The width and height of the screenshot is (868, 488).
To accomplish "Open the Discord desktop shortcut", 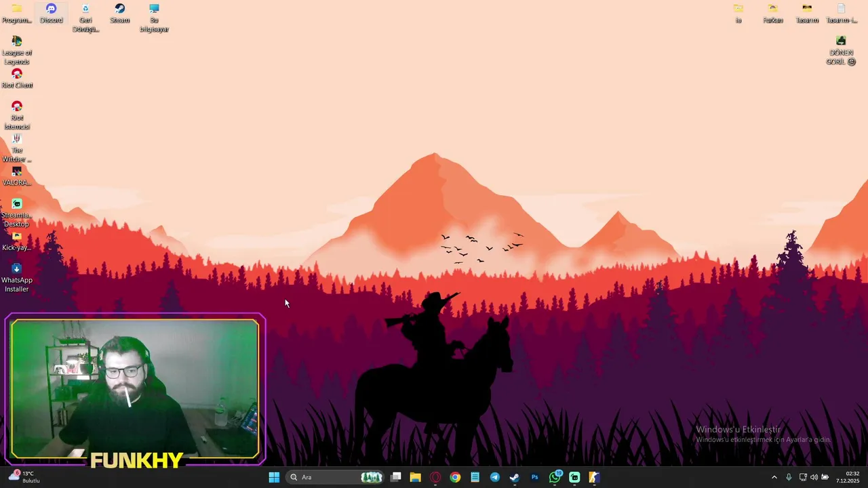I will [51, 13].
